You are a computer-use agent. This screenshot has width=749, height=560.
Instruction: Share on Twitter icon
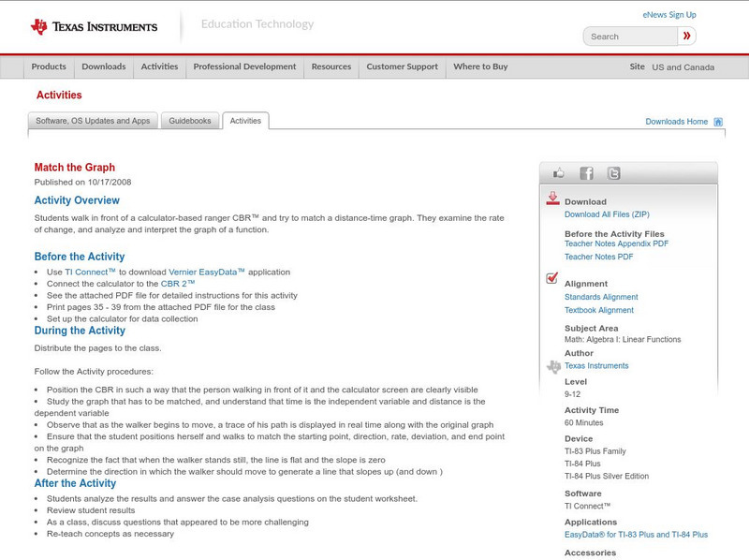[614, 173]
